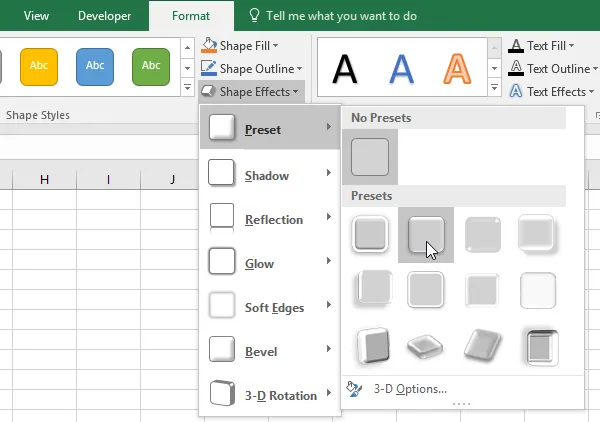Click the shape styles gallery up arrow
The height and width of the screenshot is (422, 600).
(x=188, y=48)
